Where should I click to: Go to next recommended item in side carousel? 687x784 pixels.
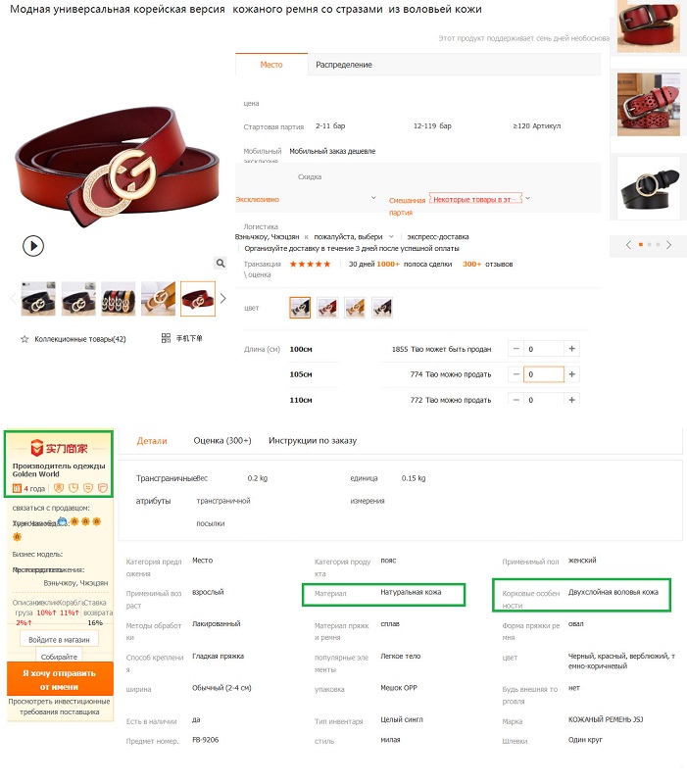(x=669, y=244)
